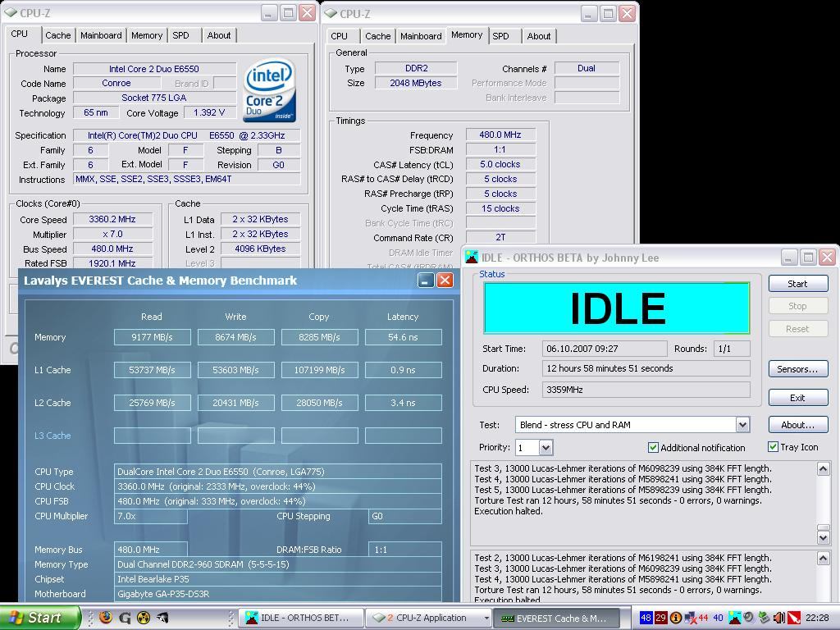Viewport: 840px width, 630px height.
Task: Click the right CPU-Z window's title bar icon
Action: pyautogui.click(x=331, y=13)
